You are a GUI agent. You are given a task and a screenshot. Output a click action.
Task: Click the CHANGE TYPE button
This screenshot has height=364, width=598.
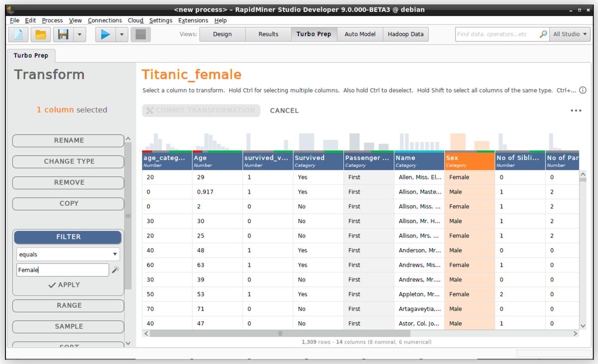(x=68, y=161)
